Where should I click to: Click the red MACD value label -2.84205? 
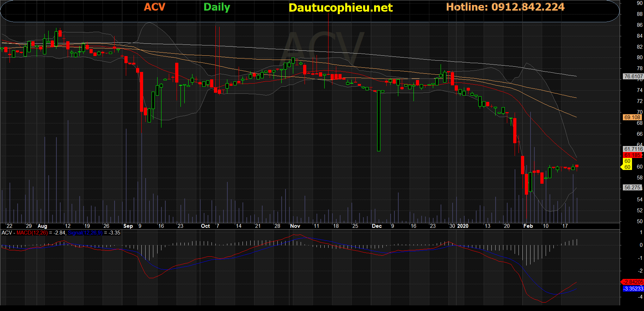point(633,282)
